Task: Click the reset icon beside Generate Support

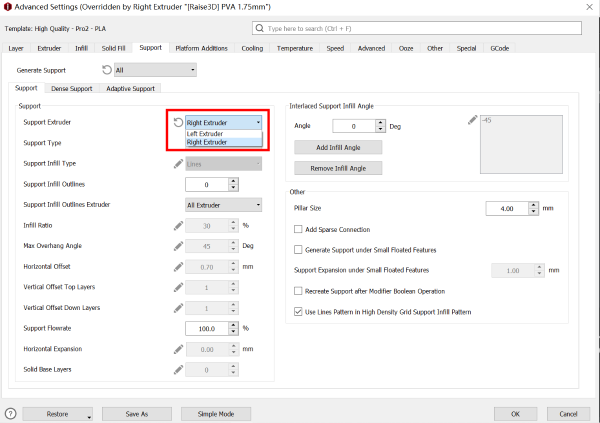Action: pos(107,70)
